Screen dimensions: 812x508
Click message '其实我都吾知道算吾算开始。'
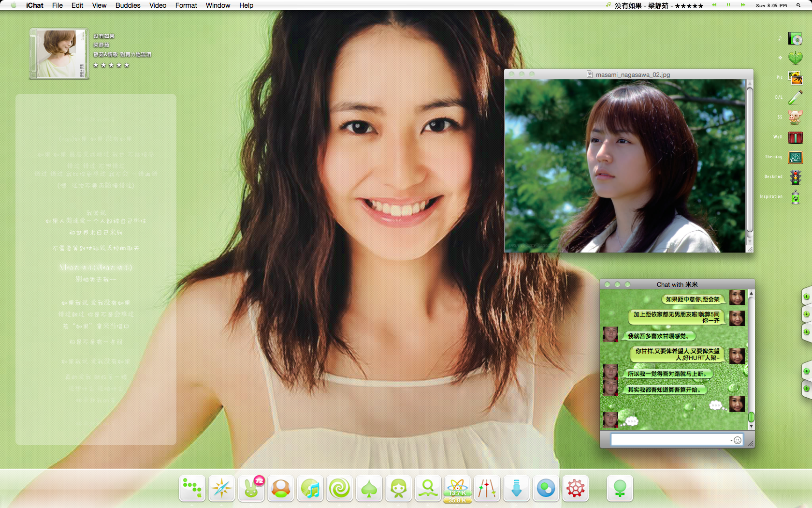click(x=664, y=389)
